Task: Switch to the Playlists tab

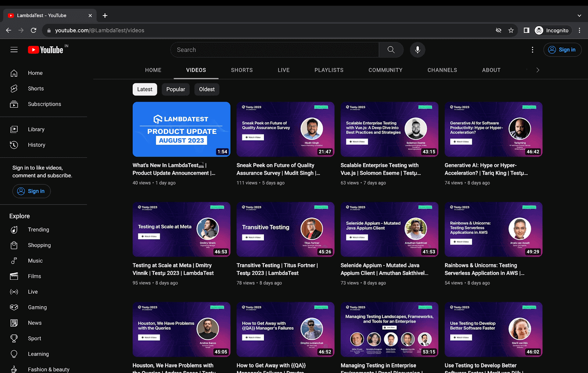Action: point(329,70)
